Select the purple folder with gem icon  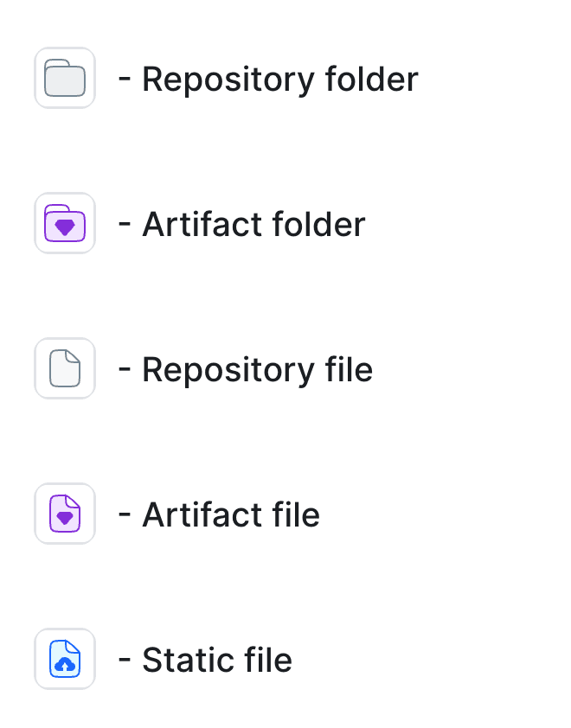tap(65, 224)
